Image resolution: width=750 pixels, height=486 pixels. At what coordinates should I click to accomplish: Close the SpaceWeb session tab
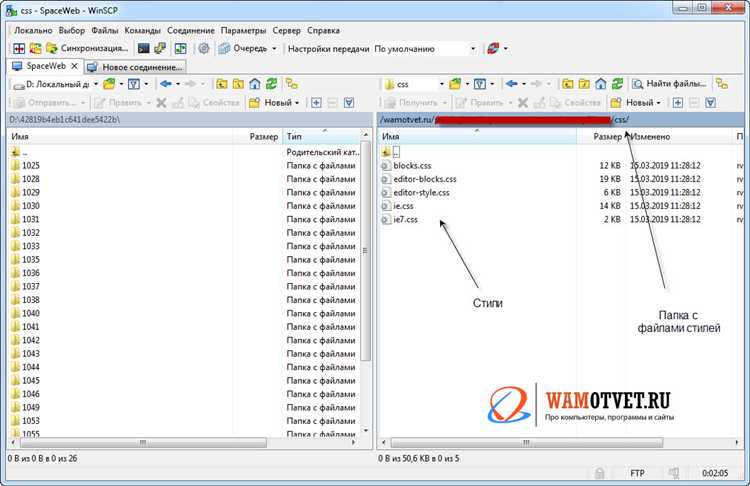(75, 66)
